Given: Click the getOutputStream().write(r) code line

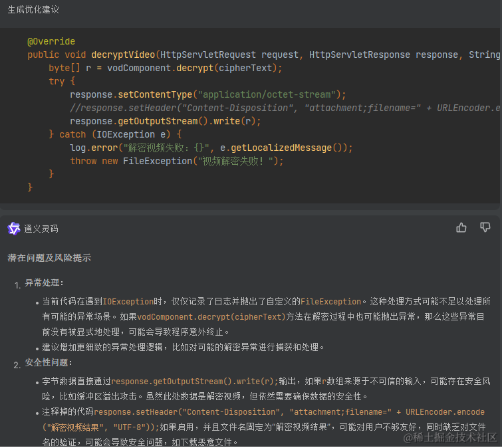Looking at the screenshot, I should pos(166,121).
